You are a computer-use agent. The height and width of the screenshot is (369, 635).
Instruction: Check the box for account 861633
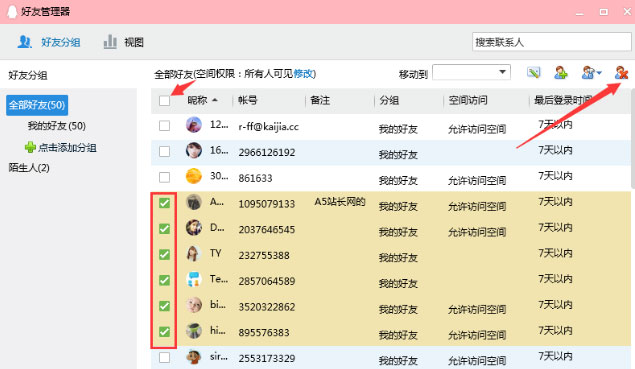164,177
